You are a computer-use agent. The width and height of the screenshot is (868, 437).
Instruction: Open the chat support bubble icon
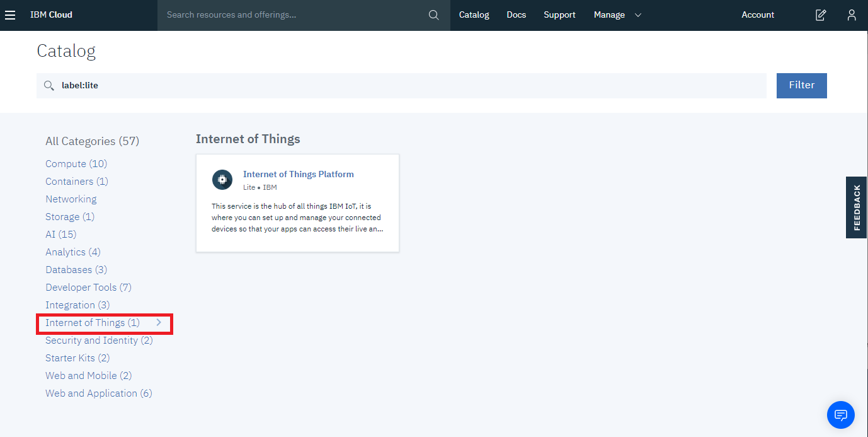pos(840,414)
